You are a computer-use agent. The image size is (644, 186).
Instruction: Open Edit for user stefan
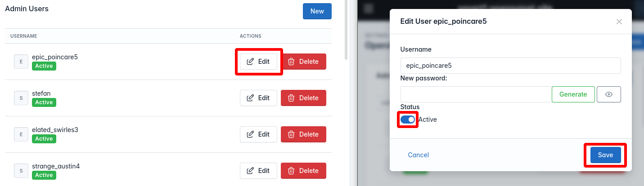click(x=258, y=98)
